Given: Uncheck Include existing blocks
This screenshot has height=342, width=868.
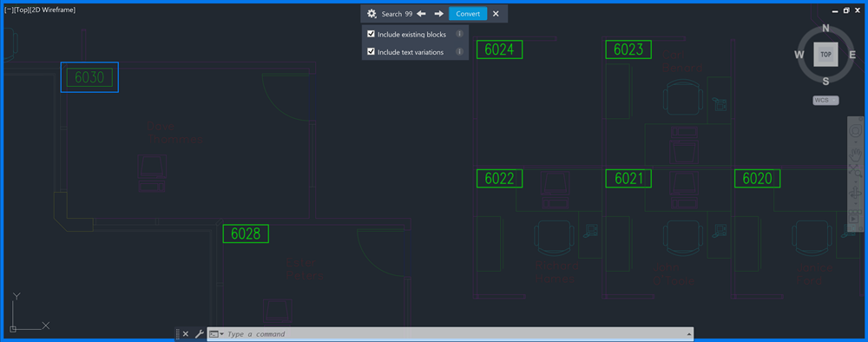Looking at the screenshot, I should pyautogui.click(x=371, y=35).
